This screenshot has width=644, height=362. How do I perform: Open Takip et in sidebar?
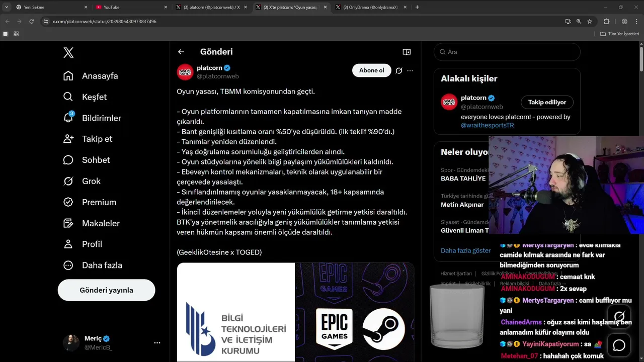coord(88,139)
